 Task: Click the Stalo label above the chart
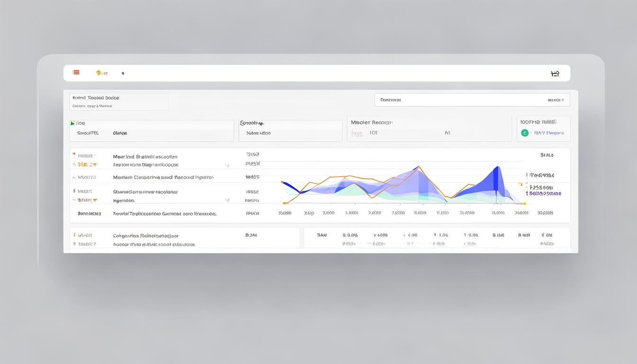[x=546, y=155]
